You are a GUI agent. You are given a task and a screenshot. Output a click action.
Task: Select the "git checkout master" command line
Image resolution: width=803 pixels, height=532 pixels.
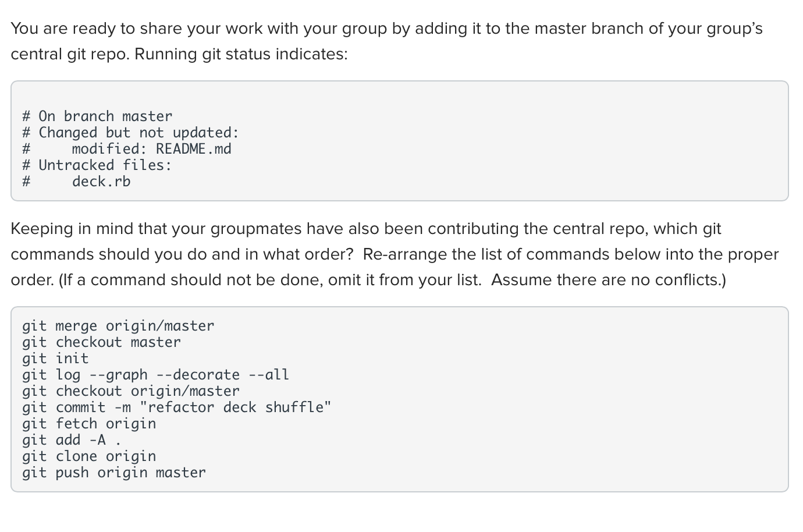click(101, 342)
